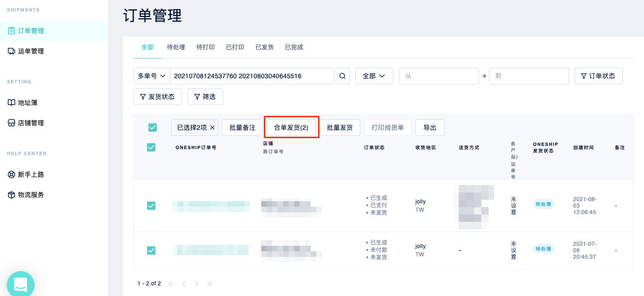Screen dimensions: 644x296
Task: Click the ONESHIP订单号 column header
Action: tap(196, 148)
